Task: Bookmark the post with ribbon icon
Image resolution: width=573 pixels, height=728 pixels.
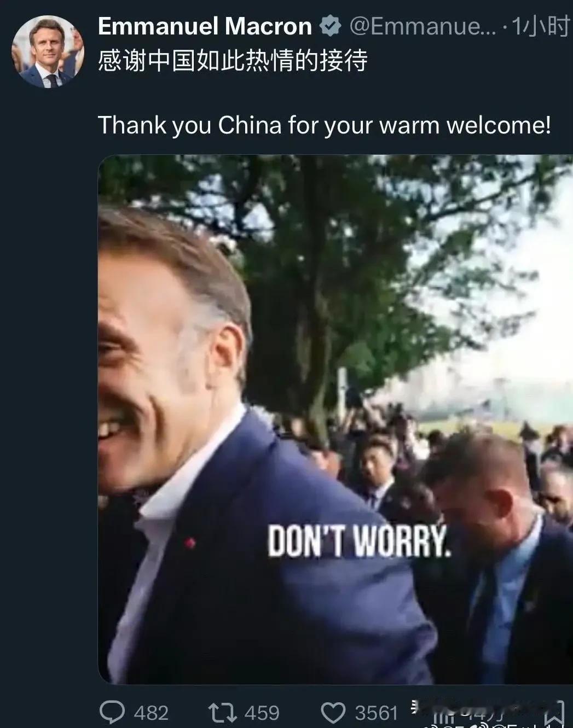Action: pos(553,713)
